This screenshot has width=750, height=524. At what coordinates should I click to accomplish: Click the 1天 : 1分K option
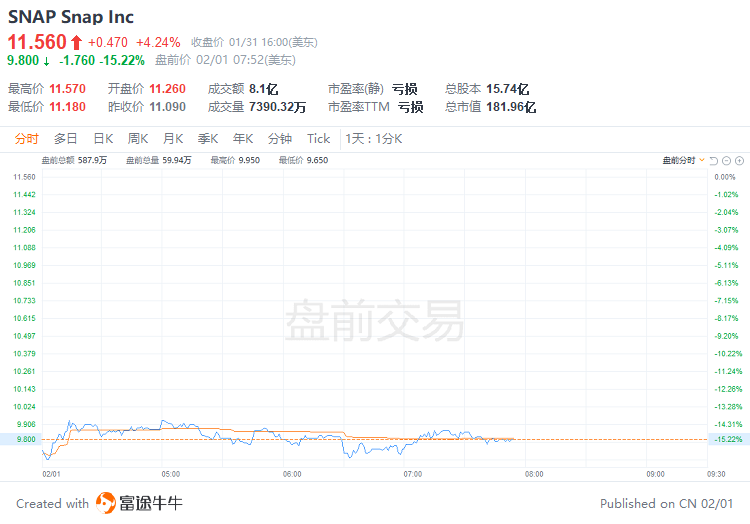[374, 139]
